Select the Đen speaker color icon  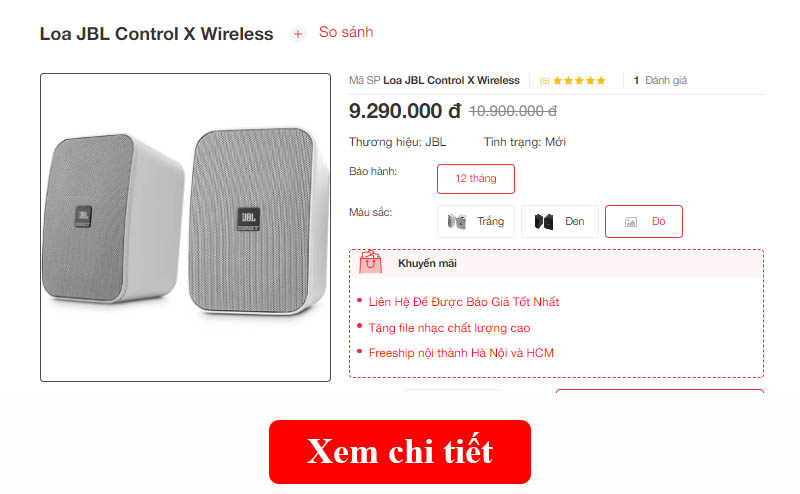pos(544,221)
